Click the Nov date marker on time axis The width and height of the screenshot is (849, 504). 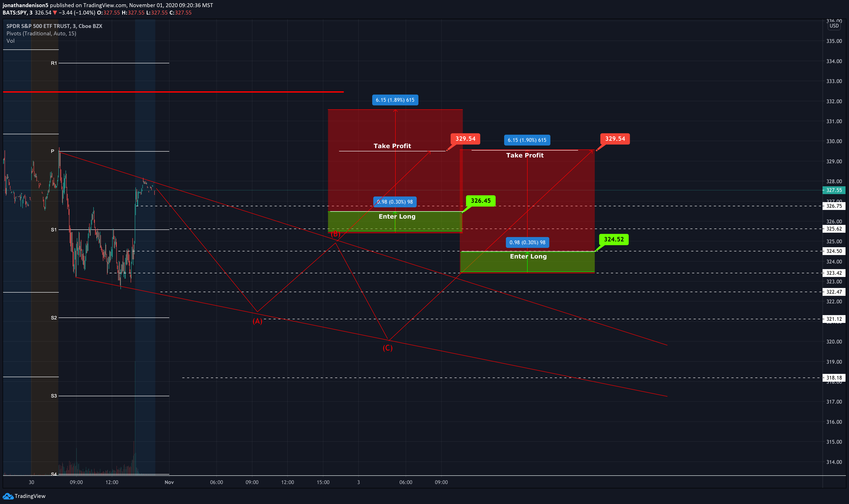(x=169, y=482)
